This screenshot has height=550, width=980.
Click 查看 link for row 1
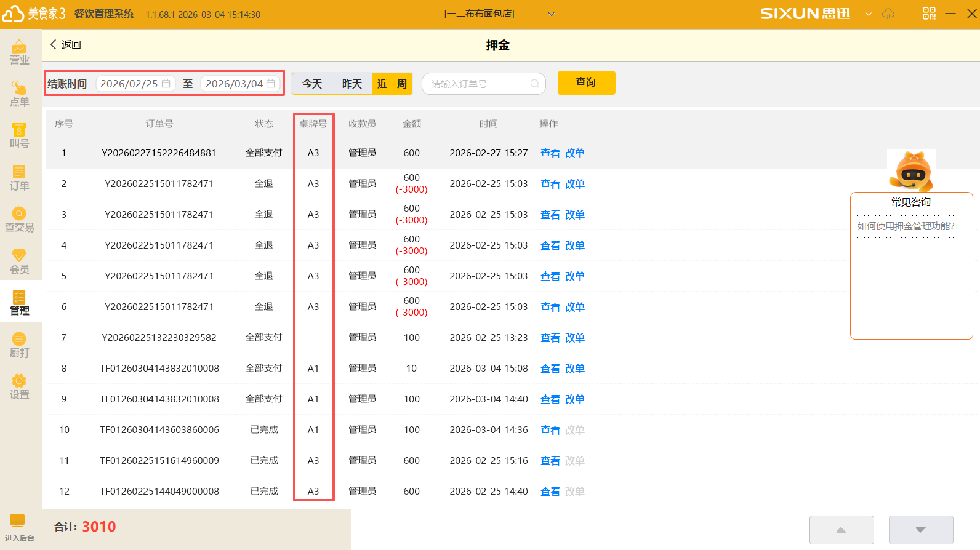tap(550, 153)
